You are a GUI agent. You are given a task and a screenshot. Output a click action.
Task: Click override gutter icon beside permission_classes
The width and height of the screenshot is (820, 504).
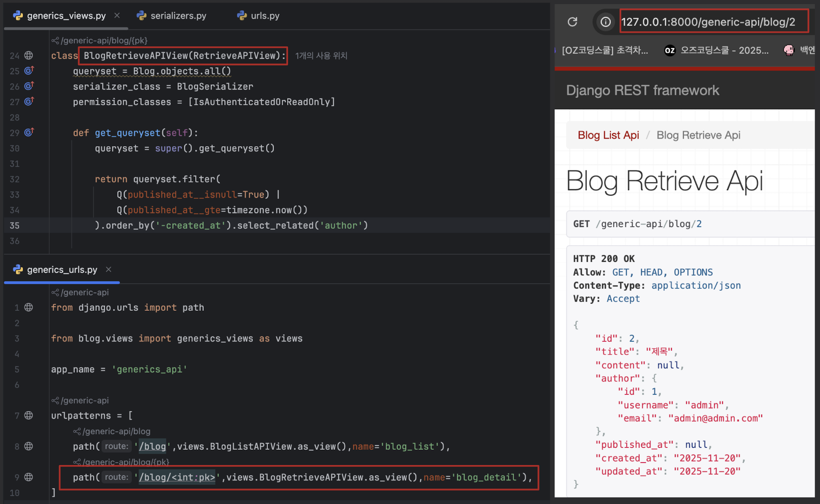point(29,102)
